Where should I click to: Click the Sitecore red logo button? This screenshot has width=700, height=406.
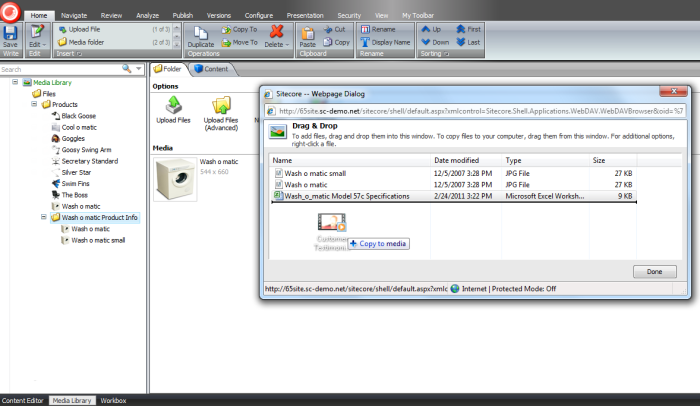10,12
